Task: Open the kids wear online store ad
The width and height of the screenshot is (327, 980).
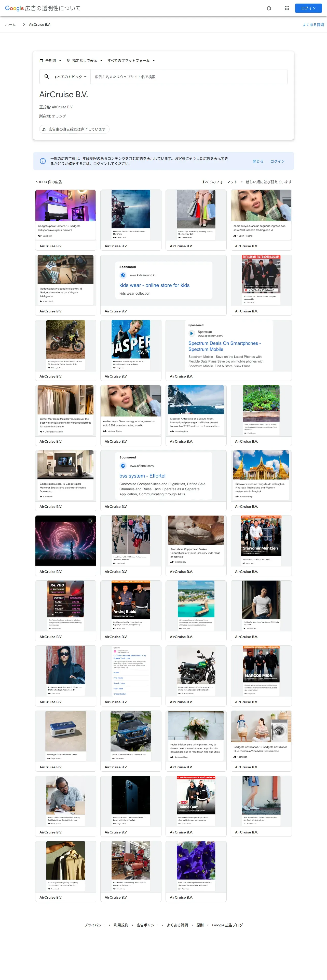Action: (163, 285)
